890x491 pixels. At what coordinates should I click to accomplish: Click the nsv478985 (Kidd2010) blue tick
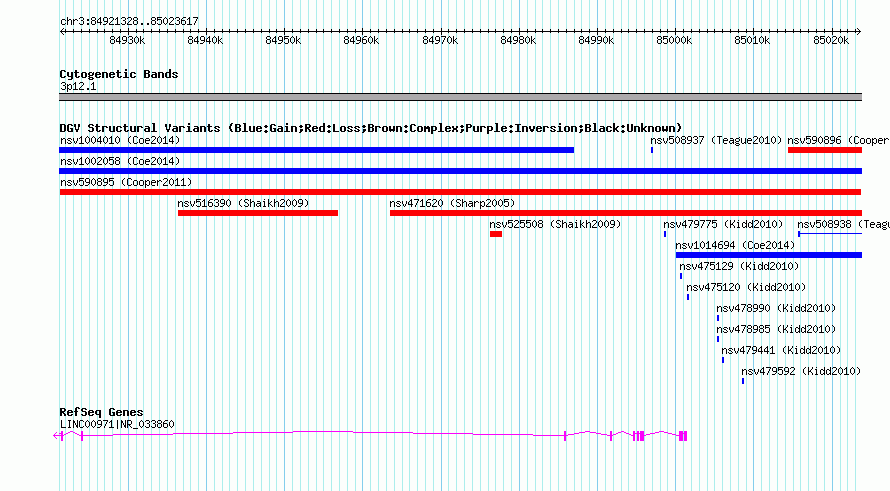tap(718, 339)
